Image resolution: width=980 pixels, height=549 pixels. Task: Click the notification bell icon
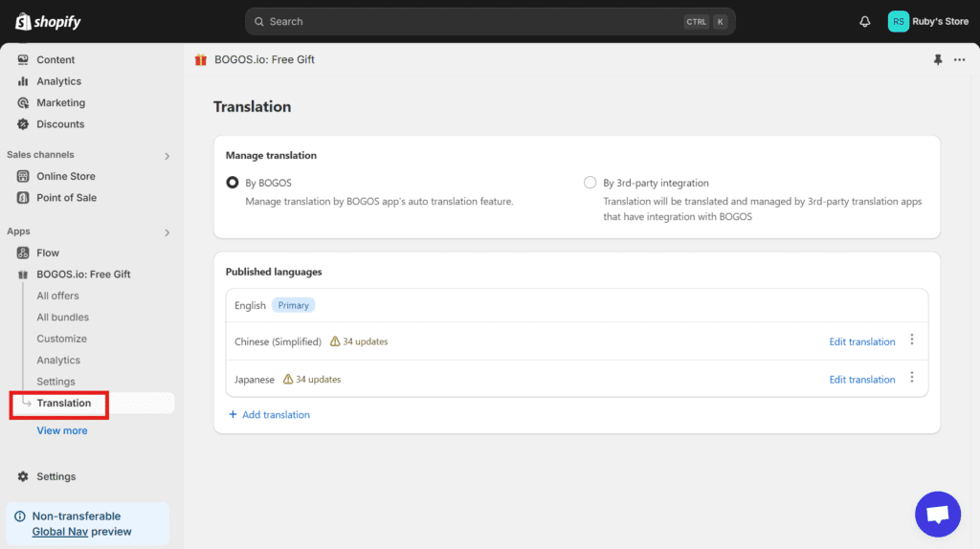865,21
